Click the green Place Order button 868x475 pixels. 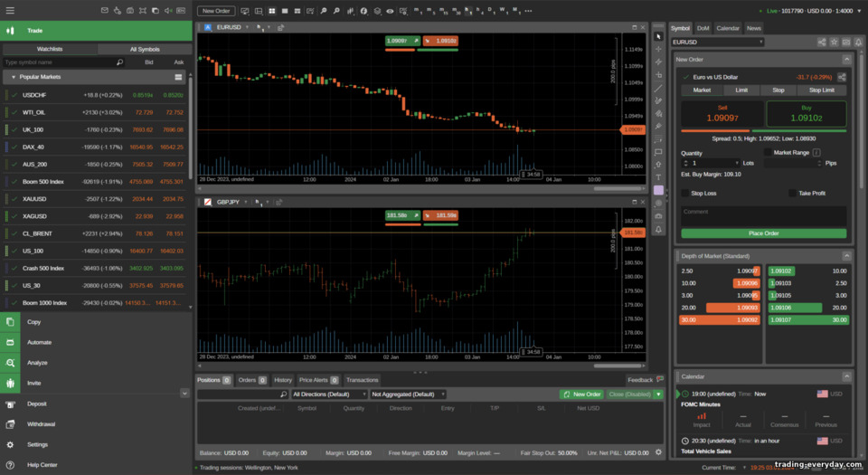(x=763, y=233)
